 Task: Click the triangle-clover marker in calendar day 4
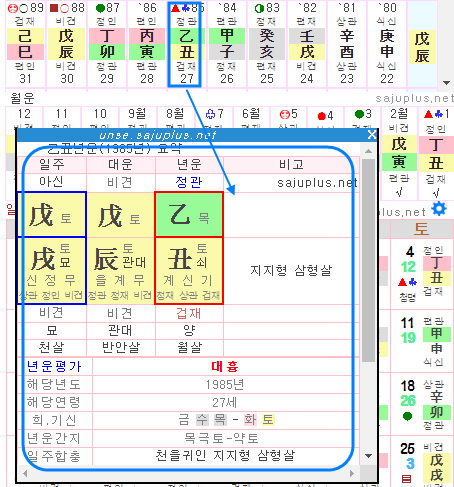(x=408, y=282)
